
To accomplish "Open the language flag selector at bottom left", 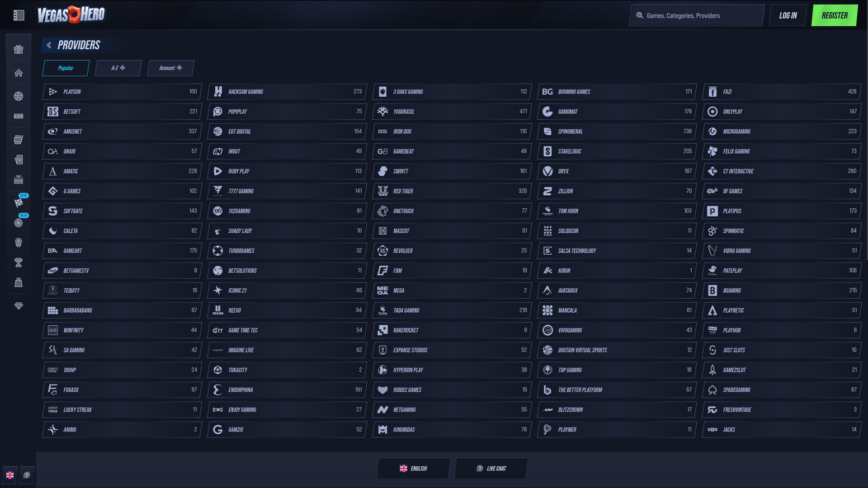I will pos(10,475).
